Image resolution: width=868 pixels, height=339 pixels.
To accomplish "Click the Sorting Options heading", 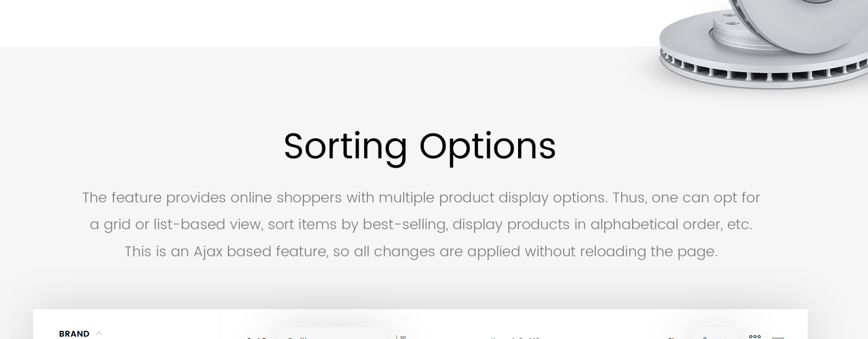I will [x=419, y=146].
